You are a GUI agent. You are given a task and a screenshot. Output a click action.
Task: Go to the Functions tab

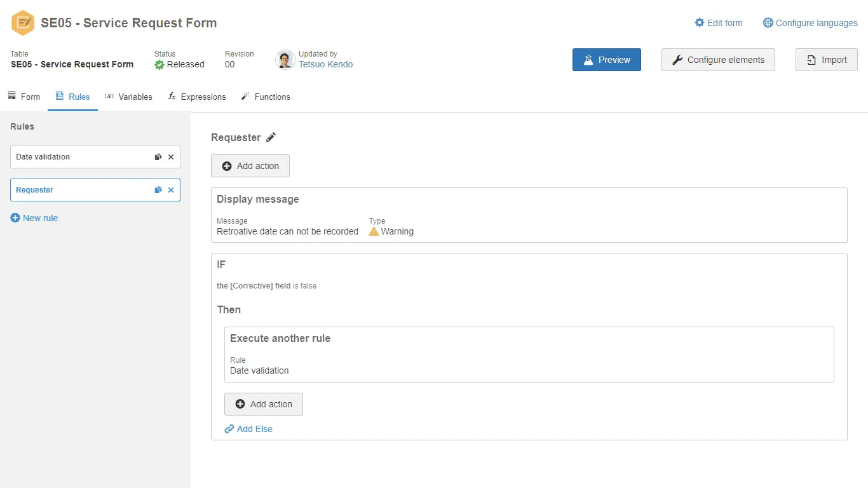point(266,97)
